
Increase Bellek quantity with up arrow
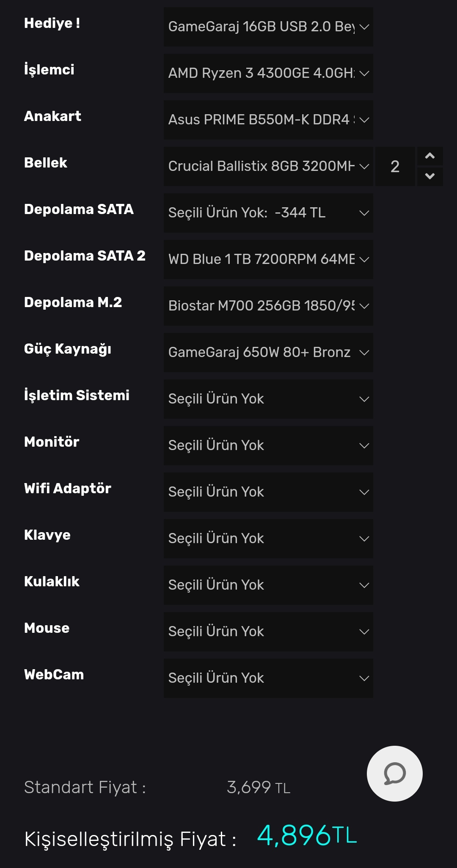tap(430, 156)
